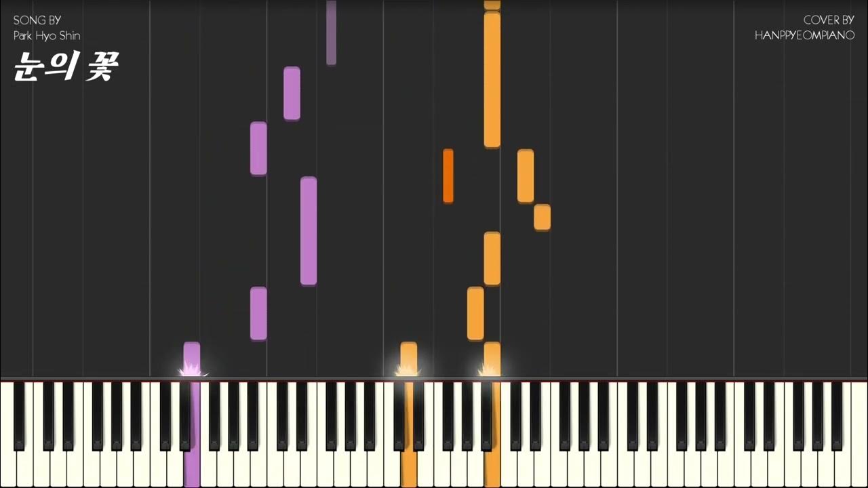Click the spark effect above purple key
Image resolution: width=868 pixels, height=488 pixels.
[192, 369]
